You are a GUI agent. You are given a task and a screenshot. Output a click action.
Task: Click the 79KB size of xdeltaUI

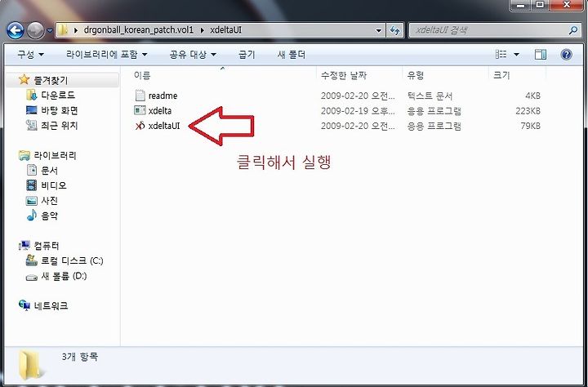pos(530,126)
